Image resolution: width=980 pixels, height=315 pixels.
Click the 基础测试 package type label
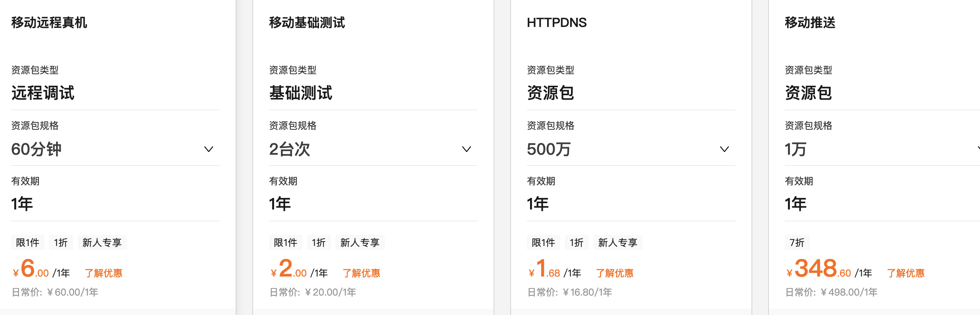tap(300, 93)
